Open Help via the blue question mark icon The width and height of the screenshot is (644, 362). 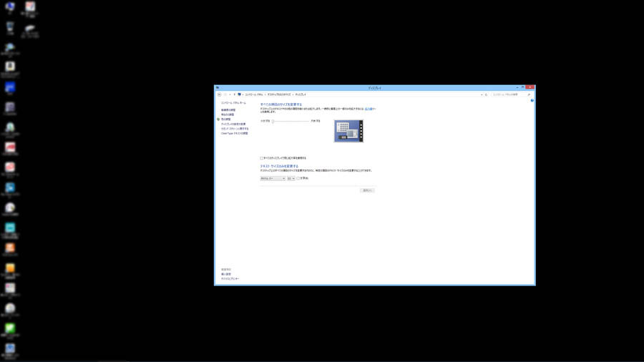pos(532,100)
